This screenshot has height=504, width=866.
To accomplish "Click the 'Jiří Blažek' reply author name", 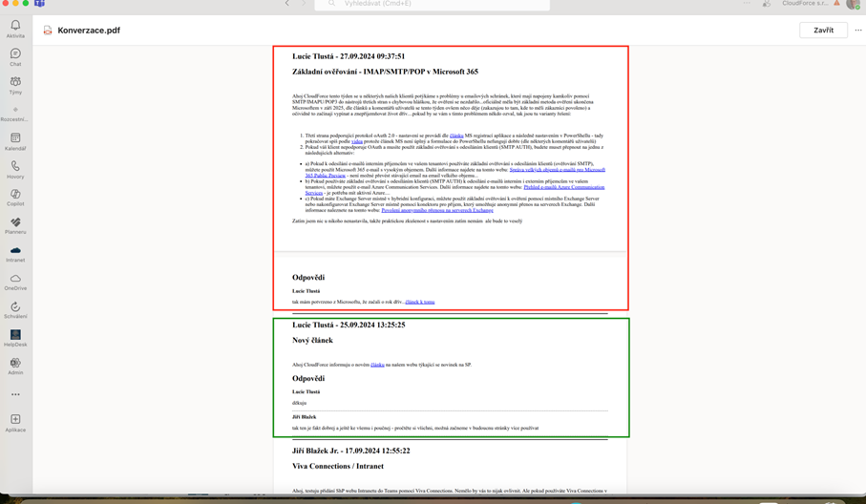I will (x=305, y=417).
